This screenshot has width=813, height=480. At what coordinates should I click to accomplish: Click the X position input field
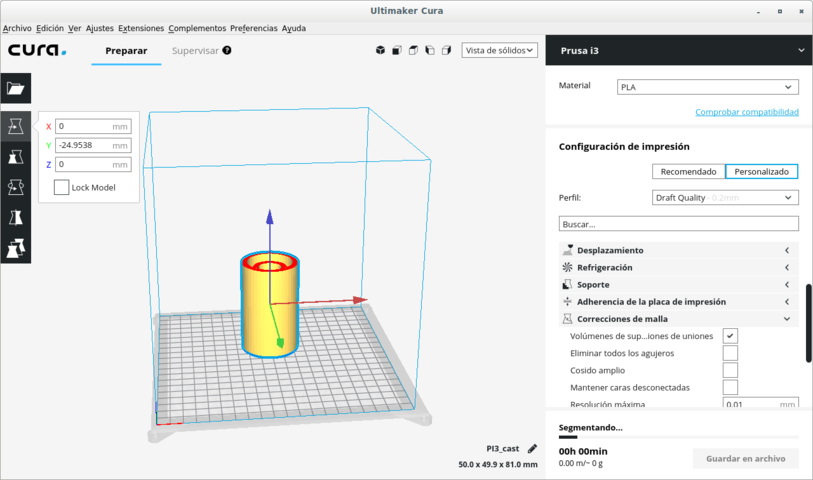(x=93, y=126)
